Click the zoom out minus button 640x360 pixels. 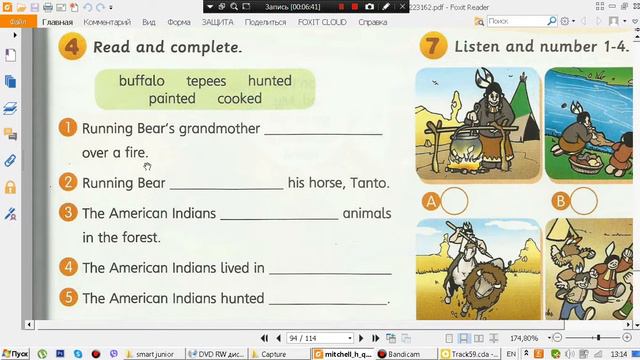(x=558, y=338)
